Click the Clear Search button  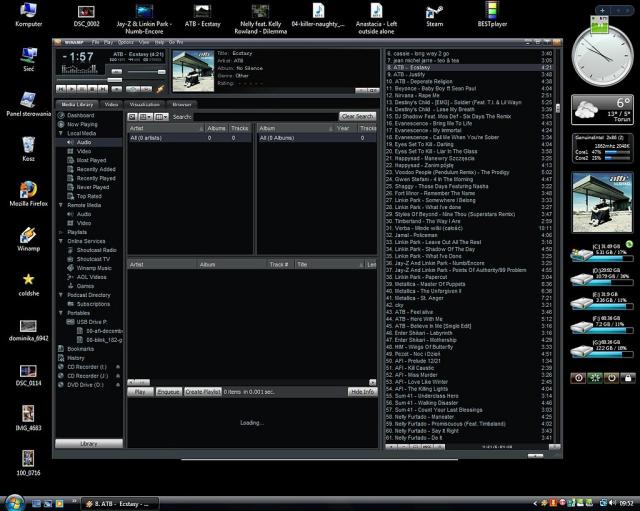(358, 117)
